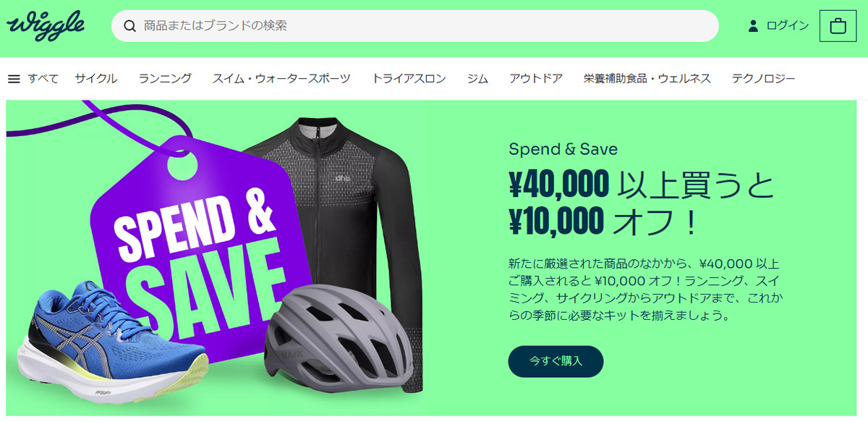This screenshot has height=422, width=868.
Task: Open the アウトドア category
Action: click(x=536, y=79)
